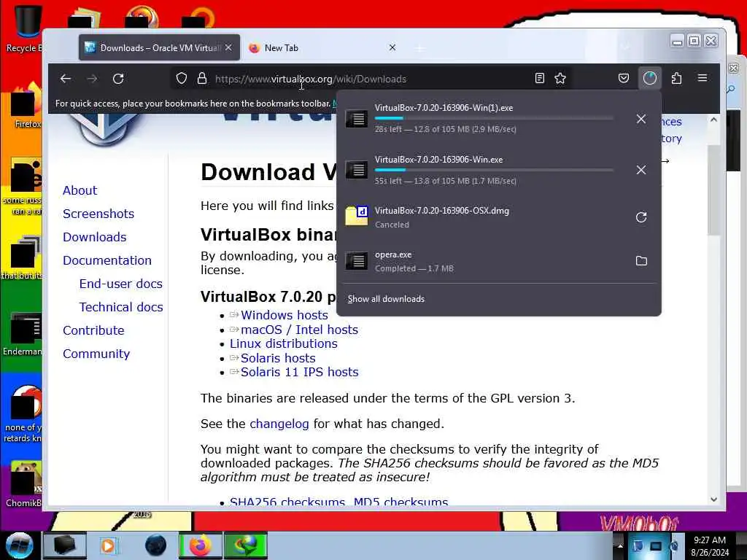Click the page scrollbar up arrow
This screenshot has height=560, width=747.
pos(713,120)
